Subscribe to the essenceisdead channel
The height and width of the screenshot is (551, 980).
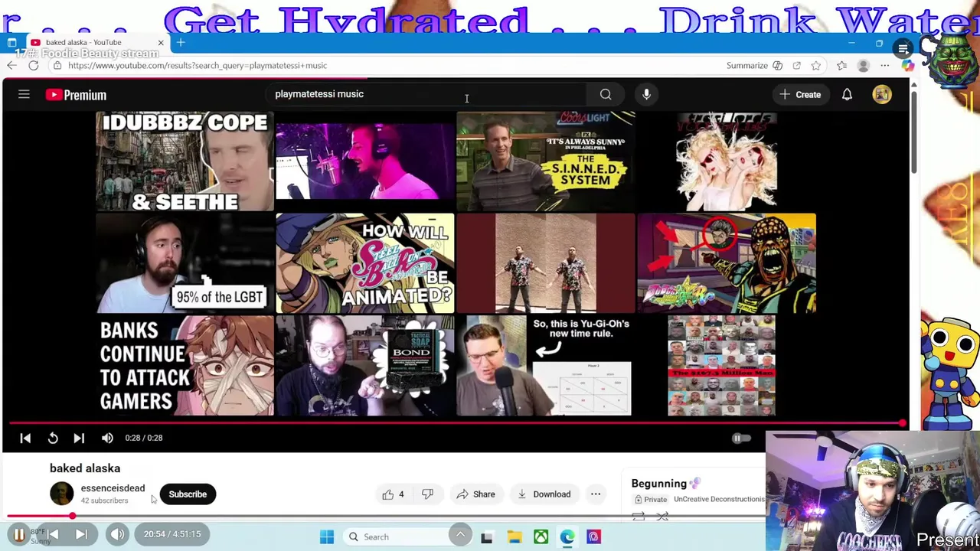(188, 494)
